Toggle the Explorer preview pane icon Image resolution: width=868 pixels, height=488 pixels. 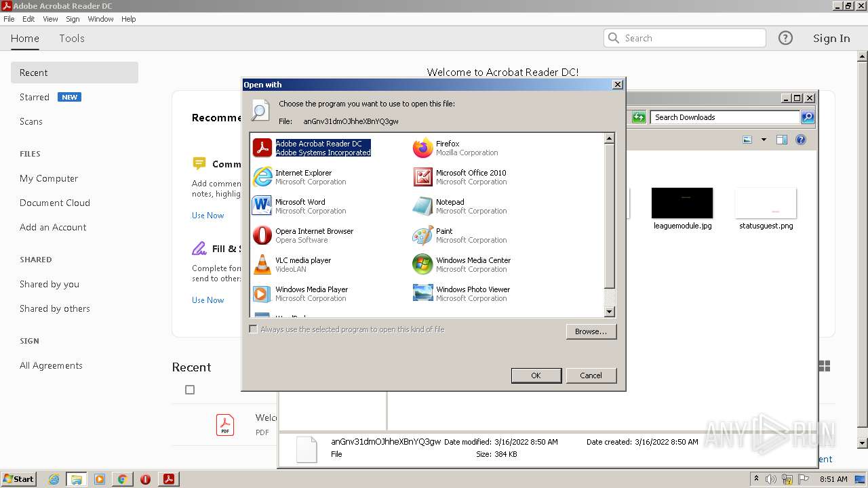[781, 140]
